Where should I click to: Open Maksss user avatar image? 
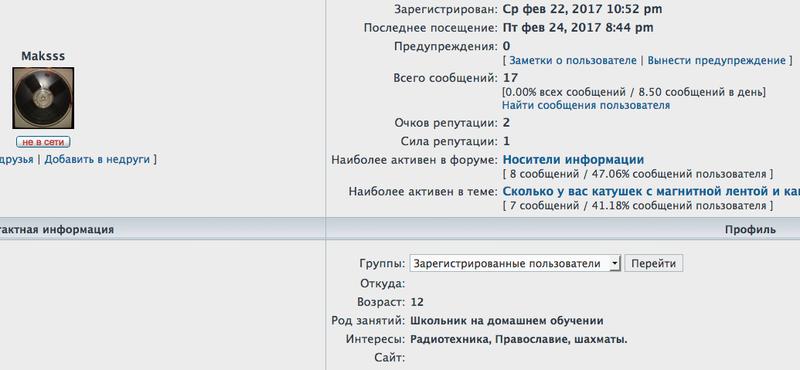[43, 98]
